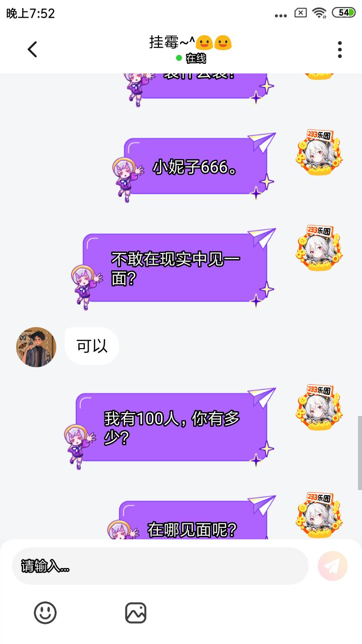The image size is (362, 644).
Task: Open own avatar next to '在哪见面呢?'
Action: [320, 515]
